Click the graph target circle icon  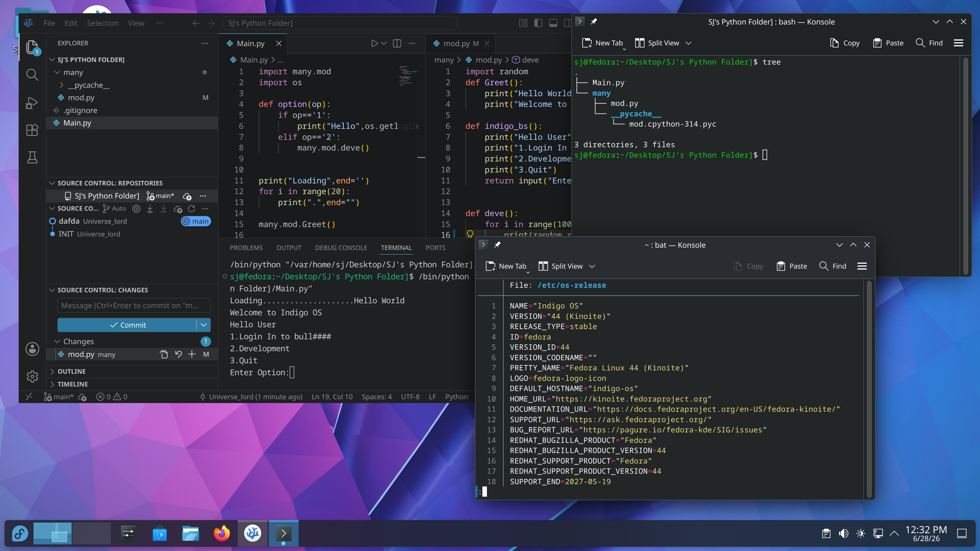(x=136, y=208)
